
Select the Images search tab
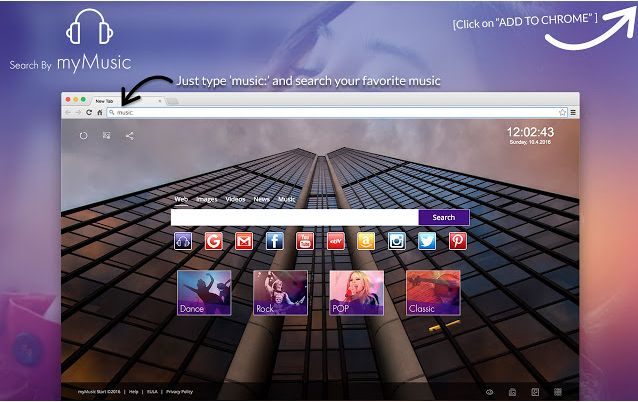207,199
